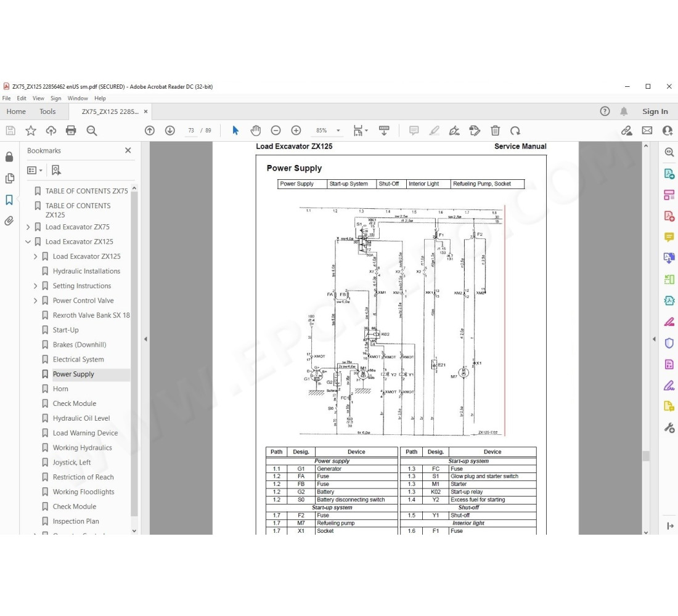The width and height of the screenshot is (678, 616).
Task: Click the bookmarks panel scrollbar
Action: pos(134,354)
